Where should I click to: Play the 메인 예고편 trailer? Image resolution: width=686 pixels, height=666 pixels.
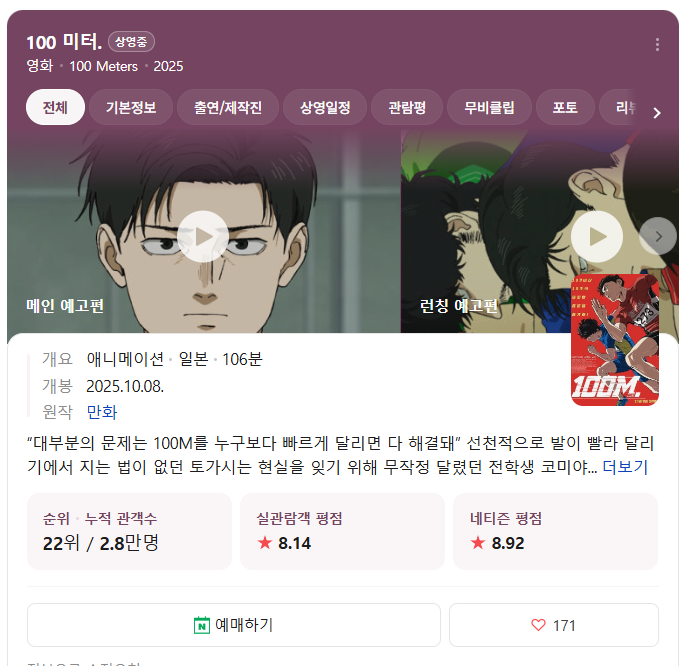coord(203,237)
